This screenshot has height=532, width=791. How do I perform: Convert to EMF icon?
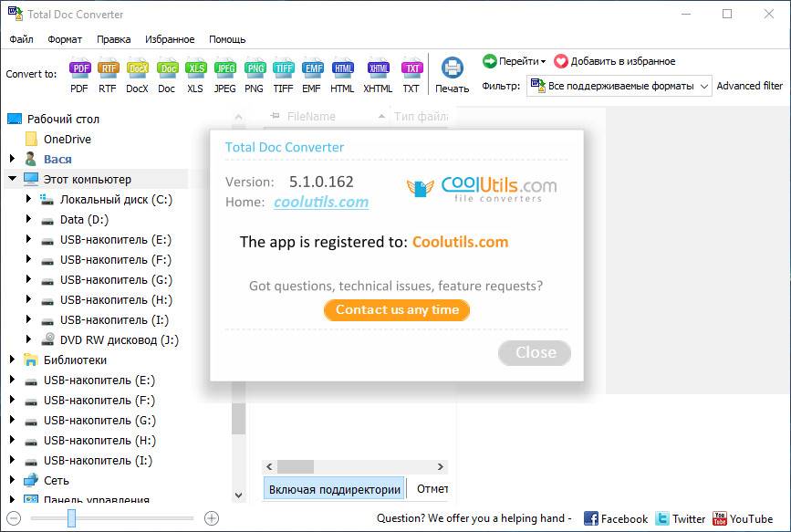pyautogui.click(x=312, y=69)
